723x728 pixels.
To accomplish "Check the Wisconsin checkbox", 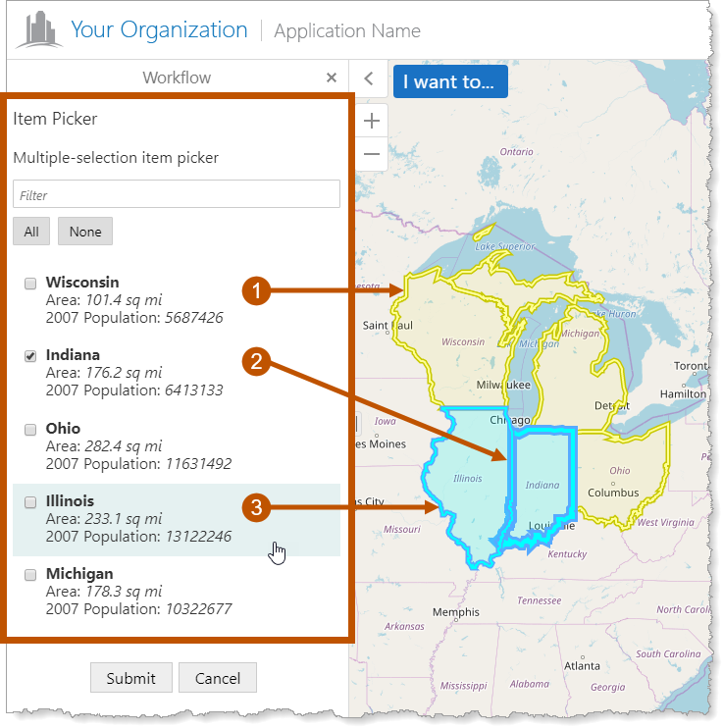I will click(x=30, y=284).
